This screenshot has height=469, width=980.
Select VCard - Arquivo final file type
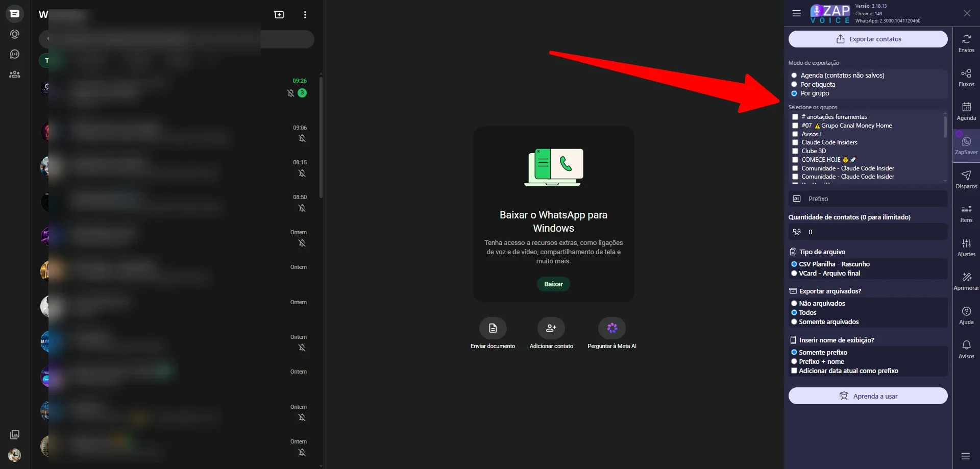pos(794,274)
